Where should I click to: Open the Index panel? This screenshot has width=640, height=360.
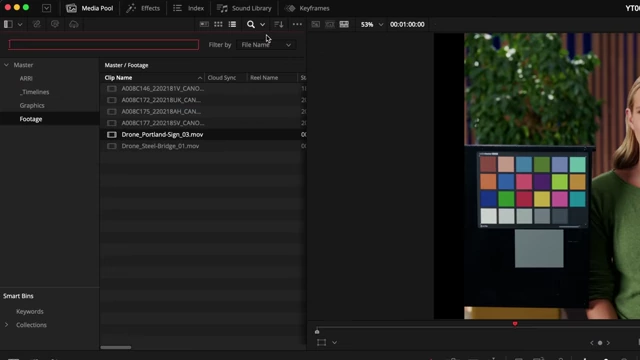189,8
